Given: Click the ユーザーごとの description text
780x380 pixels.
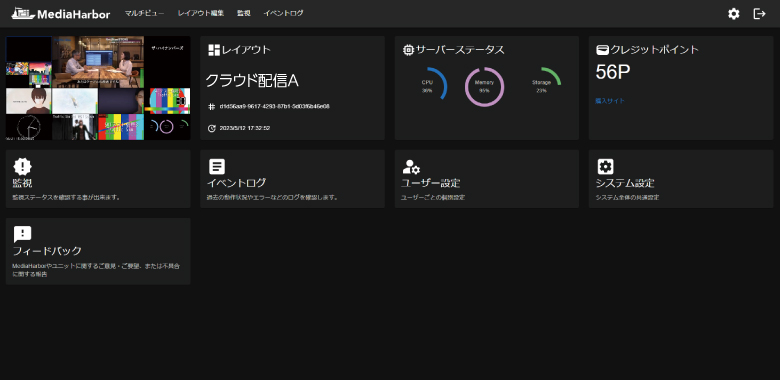Looking at the screenshot, I should (433, 197).
